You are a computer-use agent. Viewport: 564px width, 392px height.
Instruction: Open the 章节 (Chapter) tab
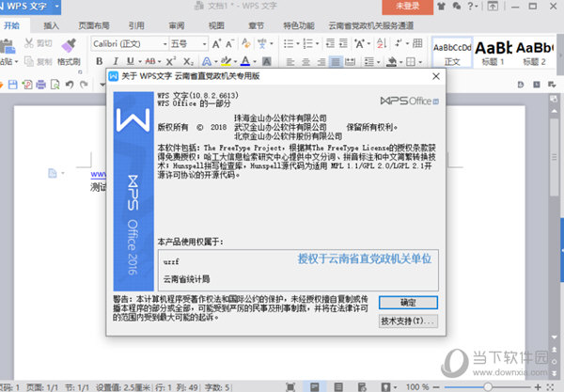click(x=256, y=25)
